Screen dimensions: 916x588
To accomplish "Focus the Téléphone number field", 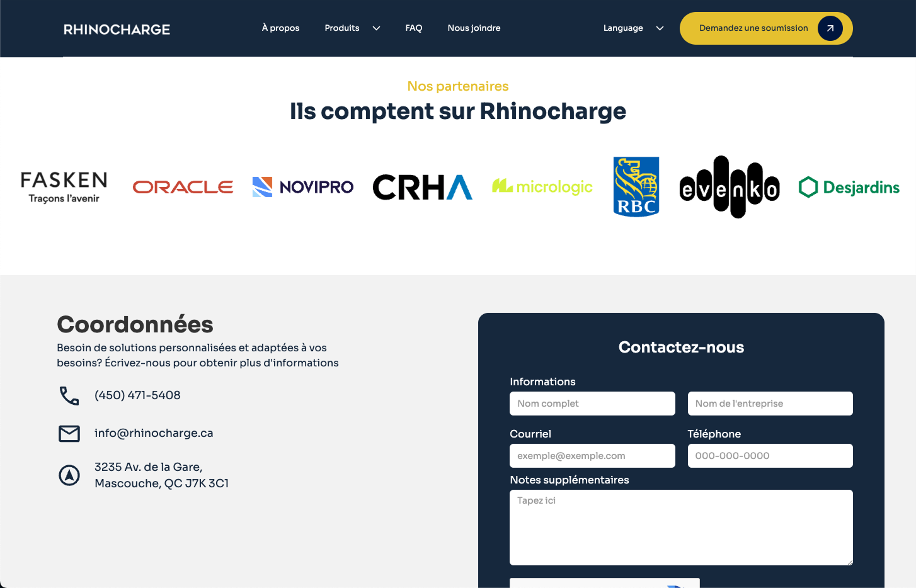I will point(770,456).
